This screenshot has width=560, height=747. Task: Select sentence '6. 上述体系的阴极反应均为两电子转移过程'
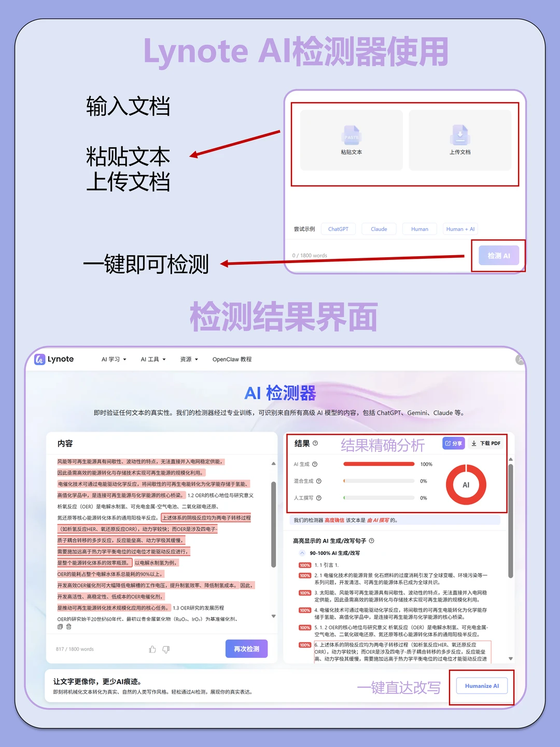click(x=402, y=652)
